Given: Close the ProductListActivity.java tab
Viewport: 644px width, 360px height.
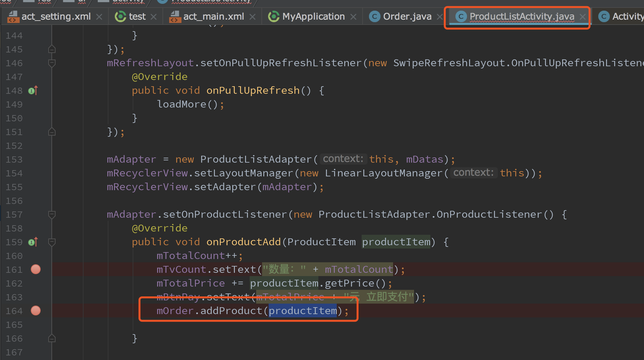Looking at the screenshot, I should pyautogui.click(x=583, y=17).
